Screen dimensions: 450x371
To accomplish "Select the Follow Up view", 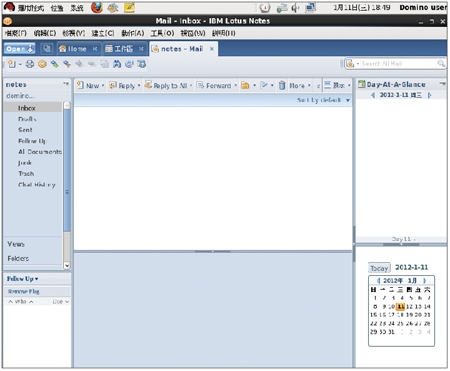I will pos(32,141).
